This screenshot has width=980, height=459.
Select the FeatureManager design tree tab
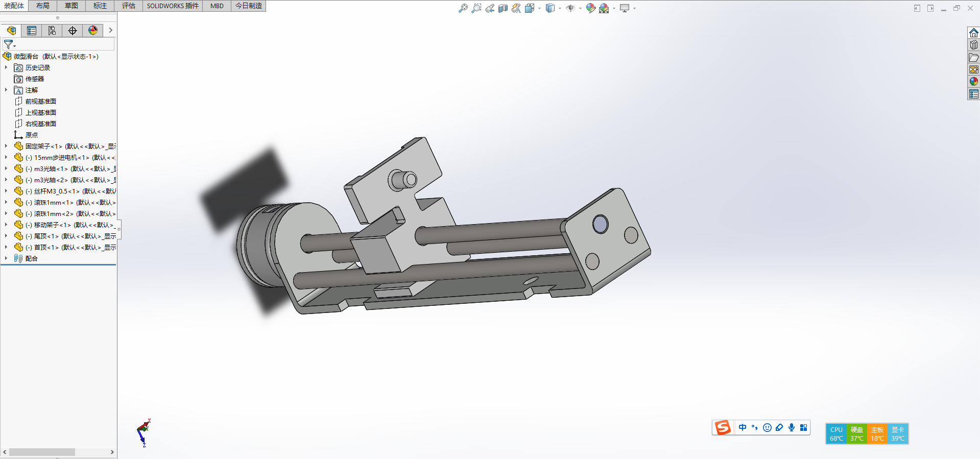click(x=11, y=31)
